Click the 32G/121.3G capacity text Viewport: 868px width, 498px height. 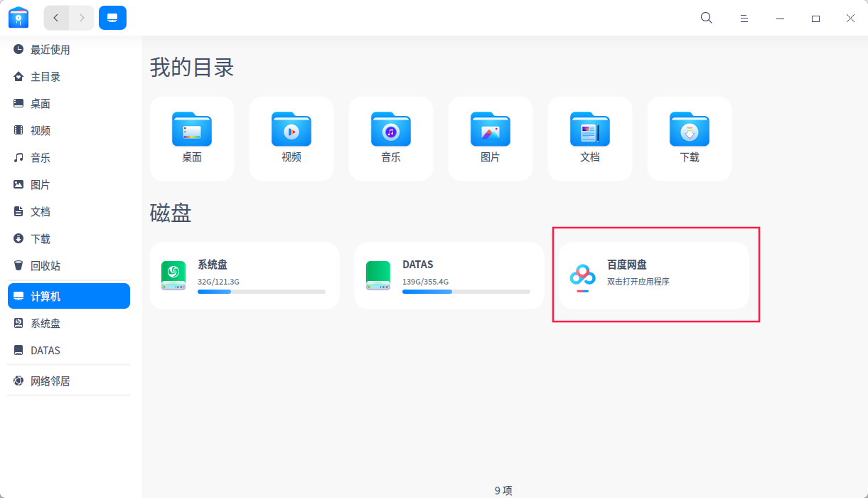pyautogui.click(x=218, y=282)
